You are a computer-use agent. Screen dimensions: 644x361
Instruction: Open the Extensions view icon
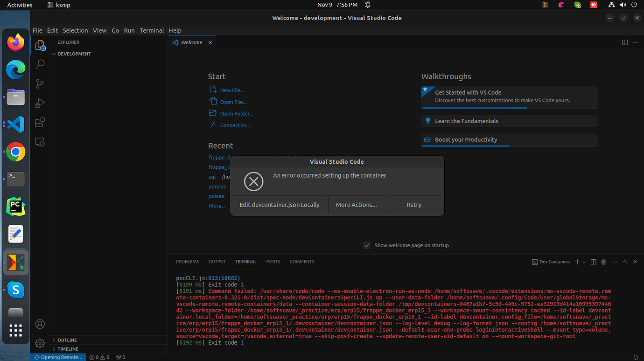pyautogui.click(x=40, y=123)
